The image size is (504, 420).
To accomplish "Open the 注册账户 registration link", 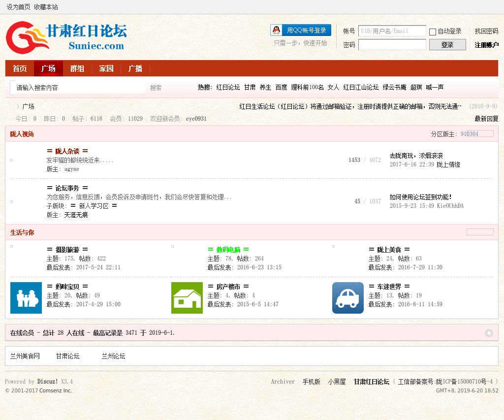I will [486, 45].
